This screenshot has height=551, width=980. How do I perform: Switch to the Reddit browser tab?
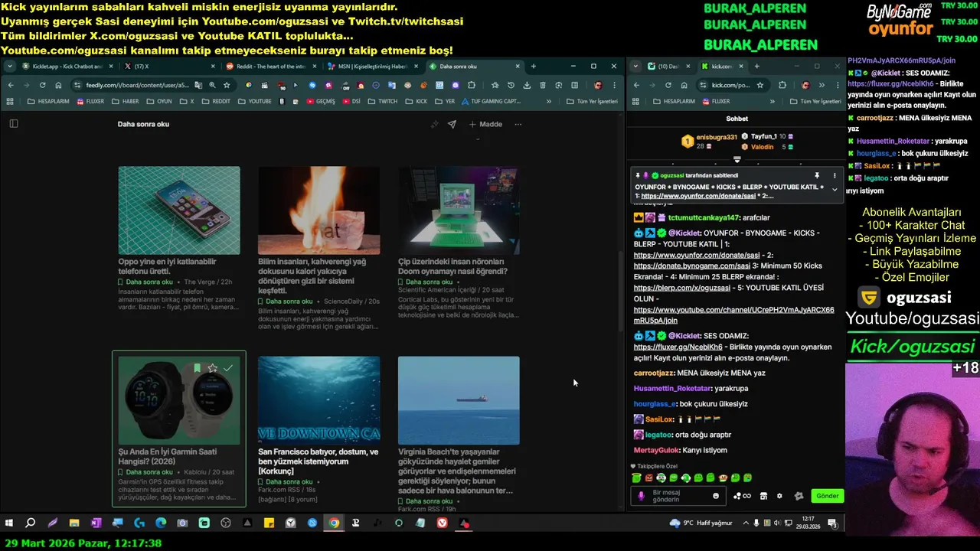tap(272, 67)
